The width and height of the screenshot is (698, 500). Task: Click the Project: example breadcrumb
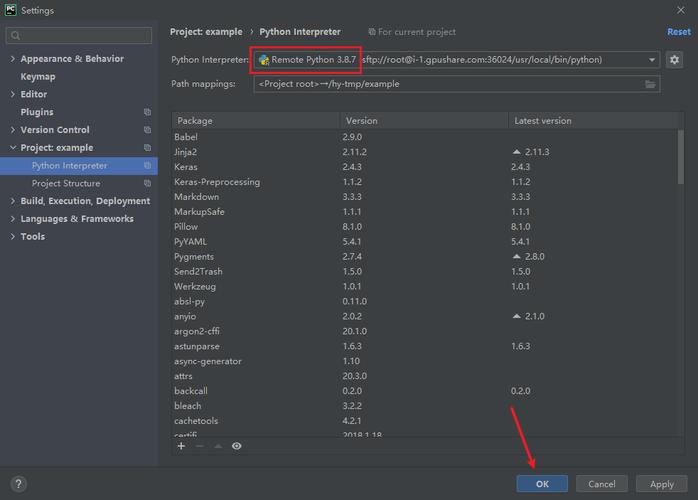click(x=206, y=32)
